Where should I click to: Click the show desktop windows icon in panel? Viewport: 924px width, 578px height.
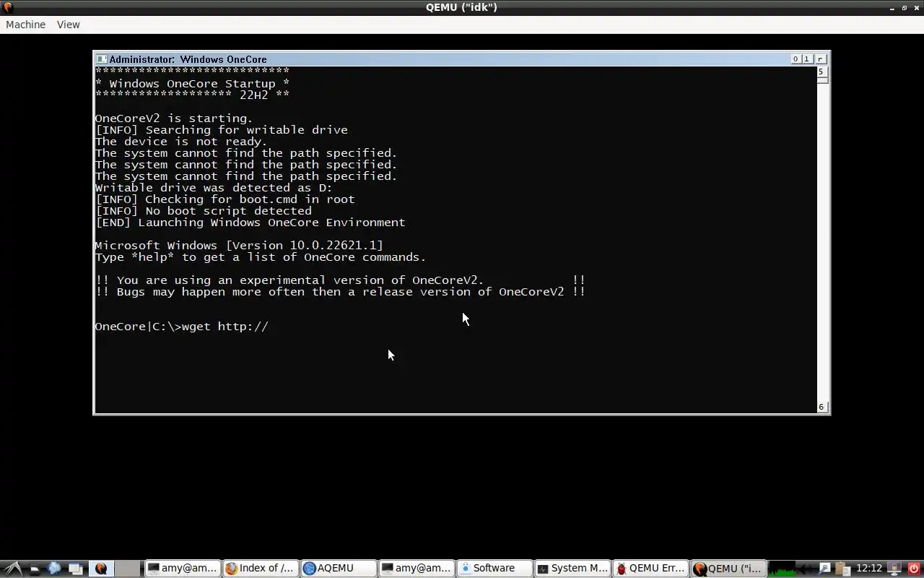click(76, 569)
